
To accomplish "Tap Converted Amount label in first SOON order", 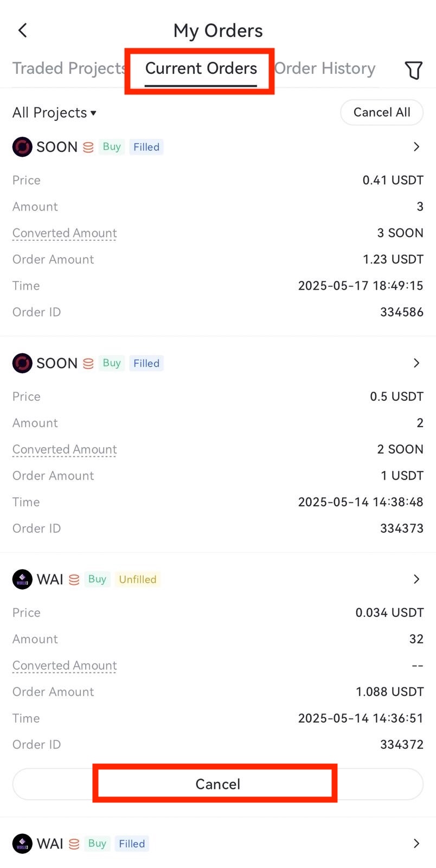I will (x=65, y=233).
